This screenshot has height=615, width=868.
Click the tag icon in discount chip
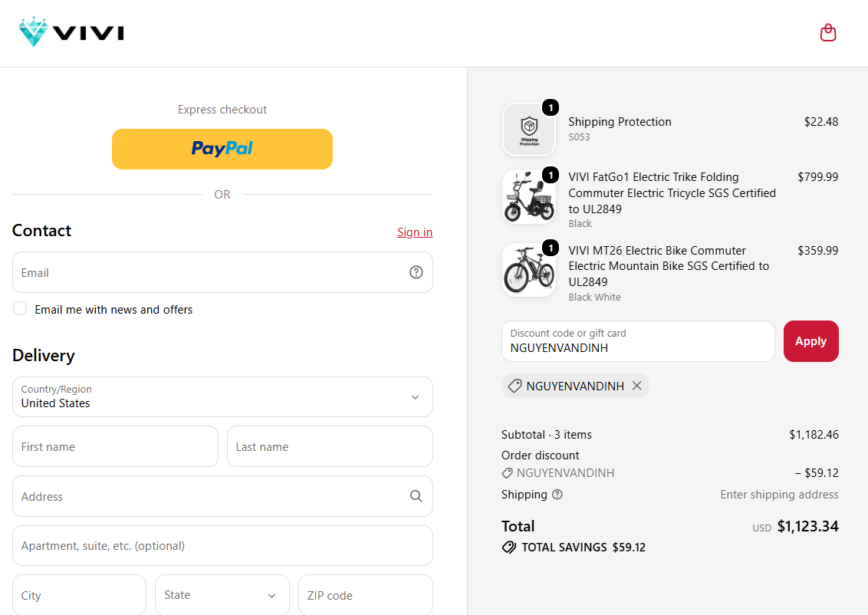pyautogui.click(x=515, y=386)
